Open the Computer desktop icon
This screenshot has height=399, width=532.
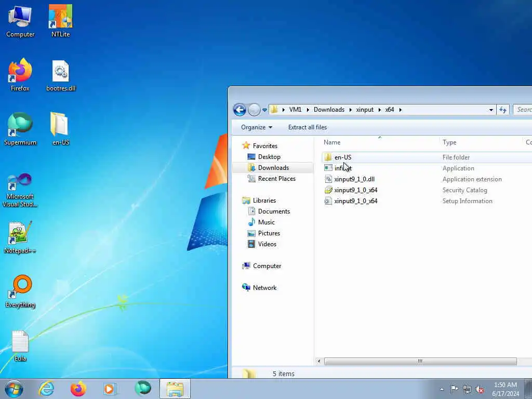click(20, 21)
